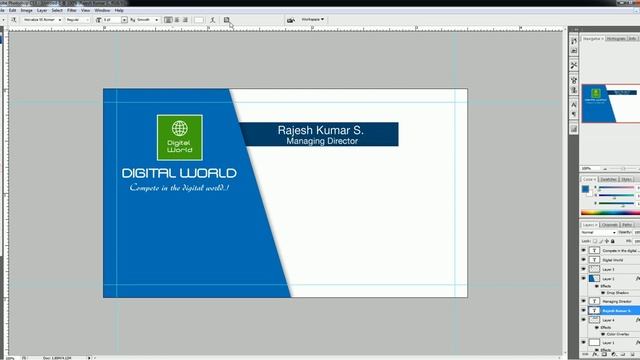
Task: Open the Image menu
Action: tap(27, 10)
